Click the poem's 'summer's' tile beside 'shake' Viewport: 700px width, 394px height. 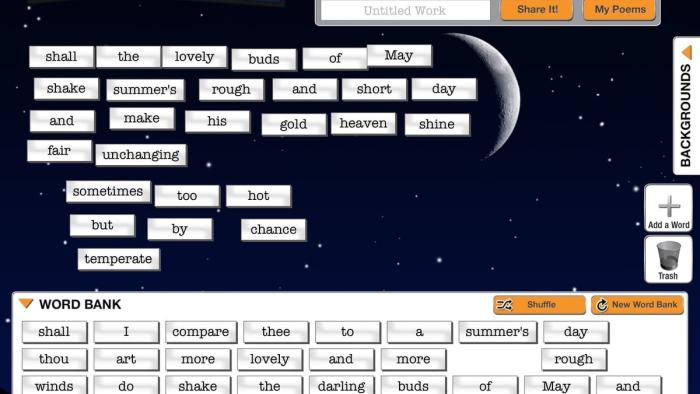tap(145, 90)
